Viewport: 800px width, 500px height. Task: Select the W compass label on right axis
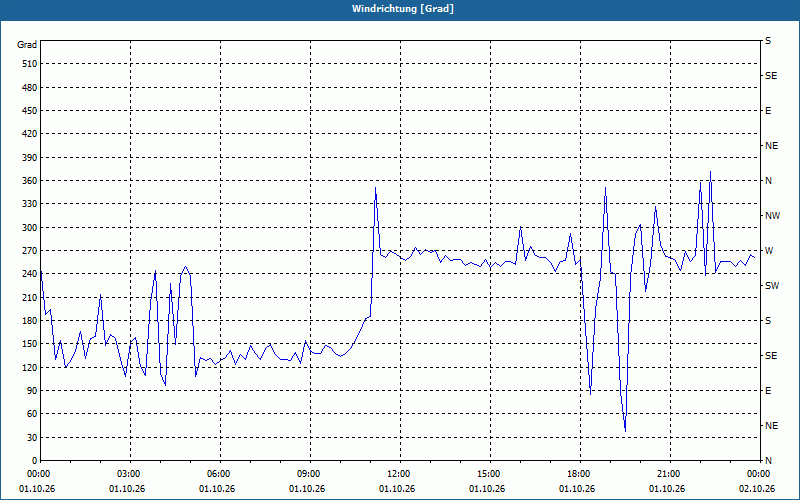(x=769, y=251)
